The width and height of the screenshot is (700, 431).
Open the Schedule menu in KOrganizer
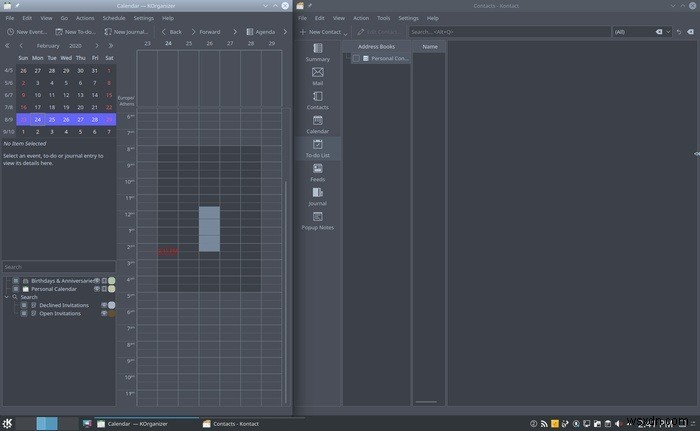114,18
